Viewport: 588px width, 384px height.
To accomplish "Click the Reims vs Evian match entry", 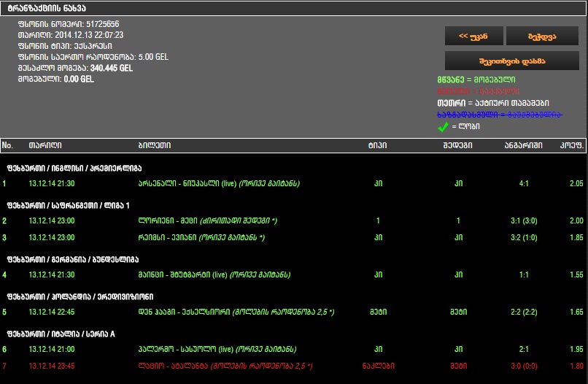I will pyautogui.click(x=201, y=237).
